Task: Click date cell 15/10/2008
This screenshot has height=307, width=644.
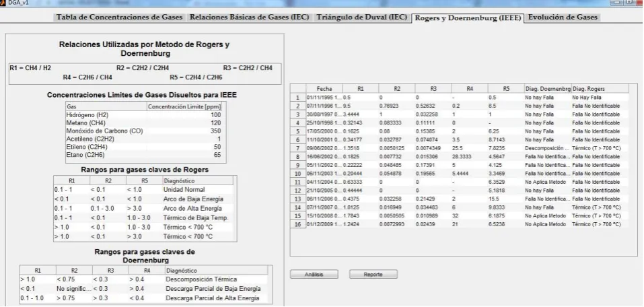Action: coord(324,215)
